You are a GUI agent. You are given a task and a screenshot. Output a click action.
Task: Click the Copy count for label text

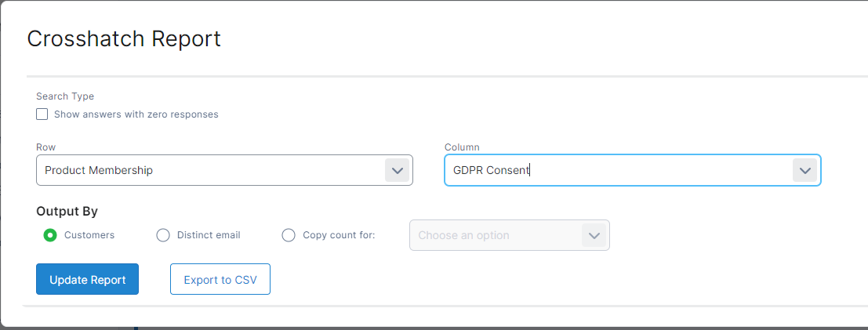(x=339, y=235)
